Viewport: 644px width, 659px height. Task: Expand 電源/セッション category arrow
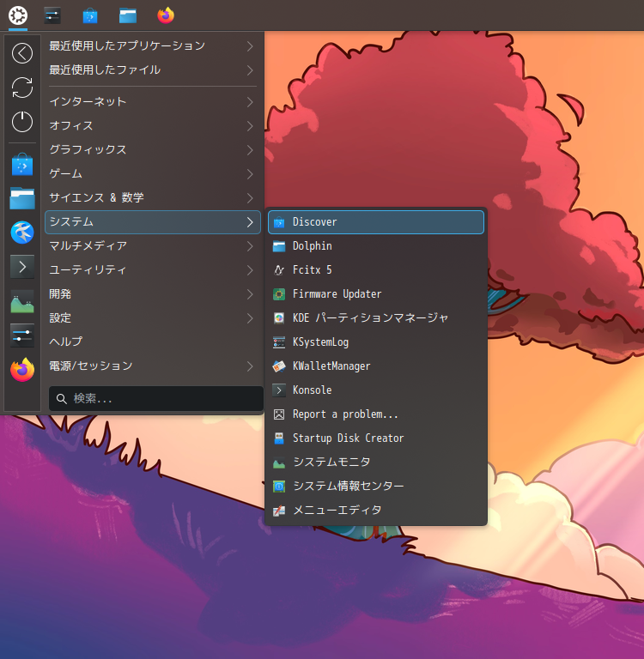(x=250, y=366)
